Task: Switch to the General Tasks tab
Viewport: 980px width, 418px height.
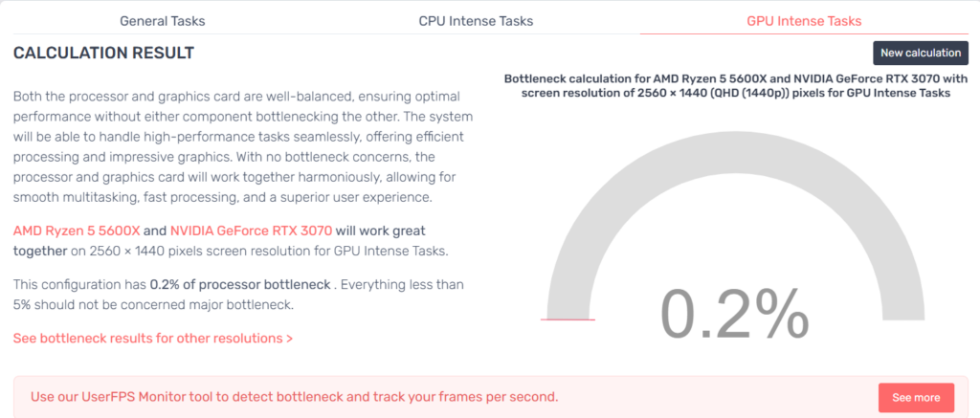Action: 162,20
